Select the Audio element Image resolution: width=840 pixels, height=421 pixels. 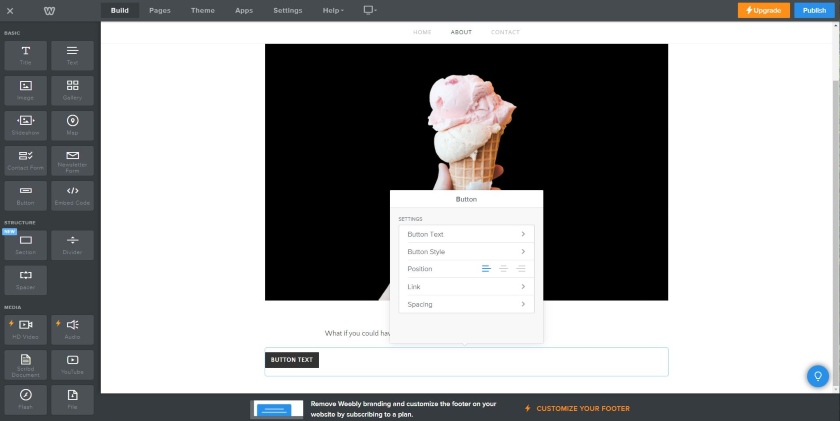[x=72, y=330]
